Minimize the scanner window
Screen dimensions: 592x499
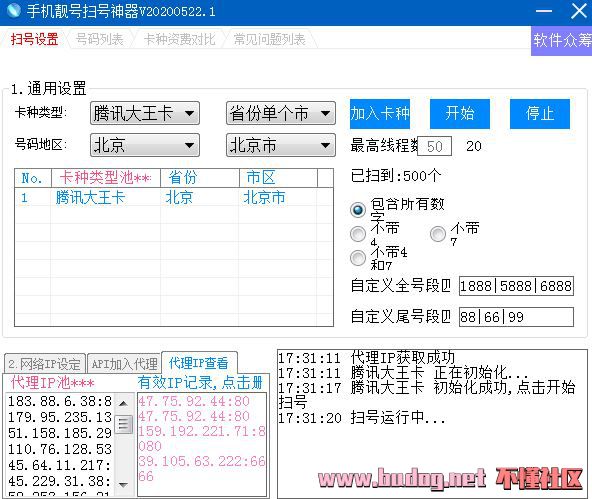click(x=544, y=11)
